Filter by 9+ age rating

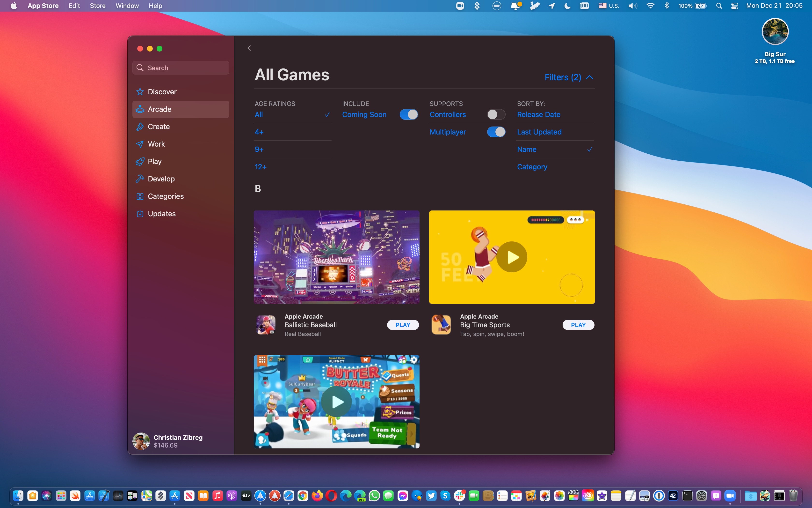tap(293, 149)
